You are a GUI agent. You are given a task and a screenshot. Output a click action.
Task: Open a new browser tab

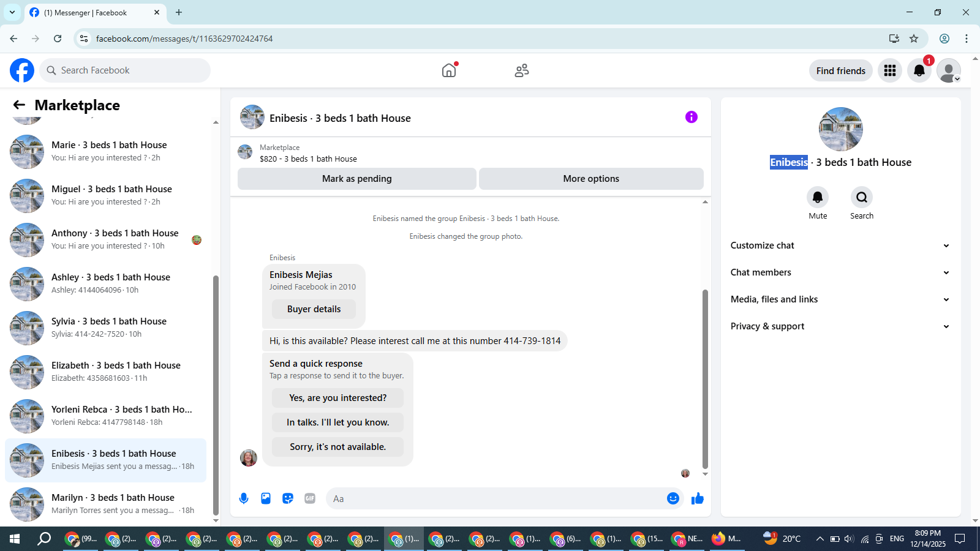point(179,12)
